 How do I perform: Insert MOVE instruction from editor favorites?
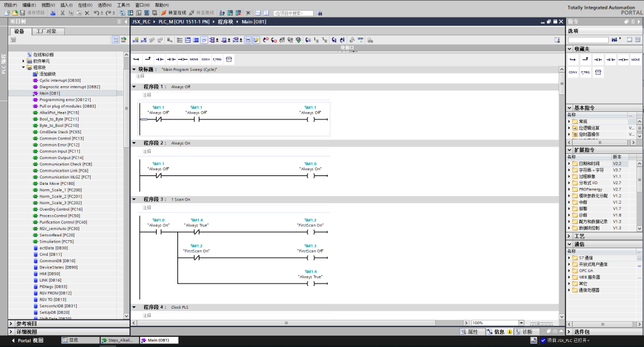click(x=194, y=59)
